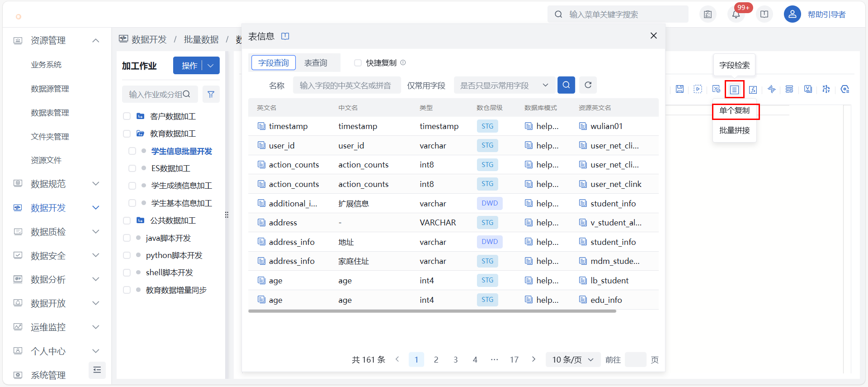
Task: Check the 教育数据加工 folder checkbox
Action: tap(127, 134)
